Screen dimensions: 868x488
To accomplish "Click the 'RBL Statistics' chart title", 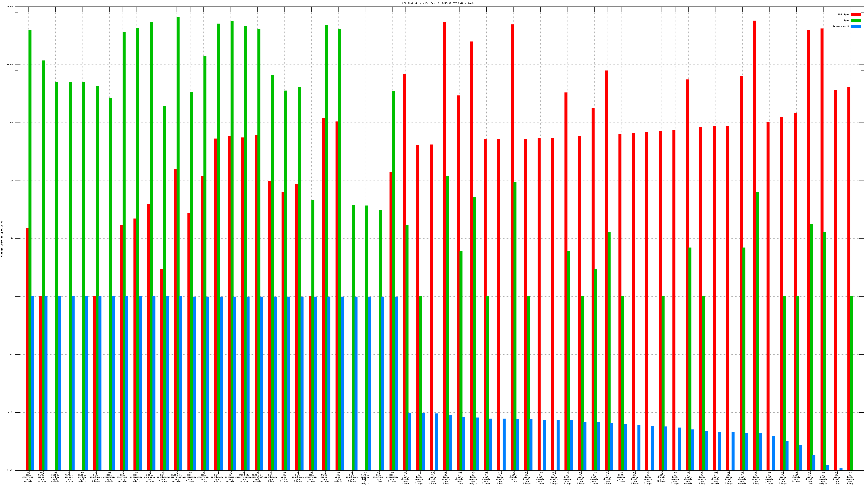I will tap(439, 3).
